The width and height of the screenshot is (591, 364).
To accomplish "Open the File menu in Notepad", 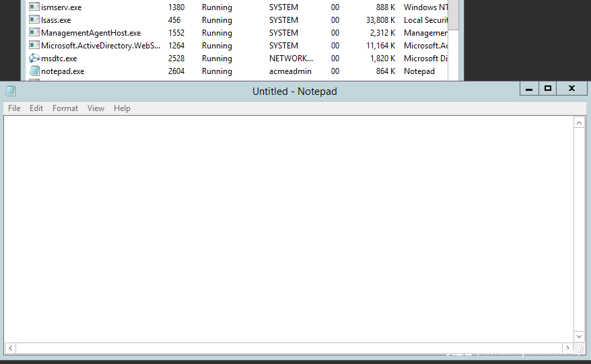I will point(14,108).
